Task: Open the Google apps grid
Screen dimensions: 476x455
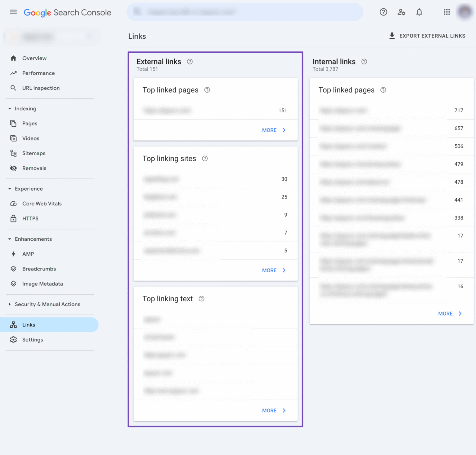Action: [x=447, y=12]
